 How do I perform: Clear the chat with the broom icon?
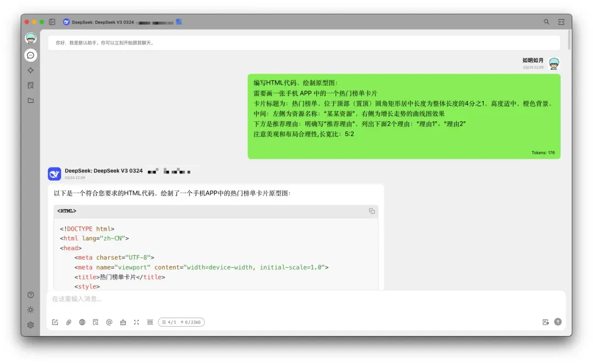coord(123,322)
